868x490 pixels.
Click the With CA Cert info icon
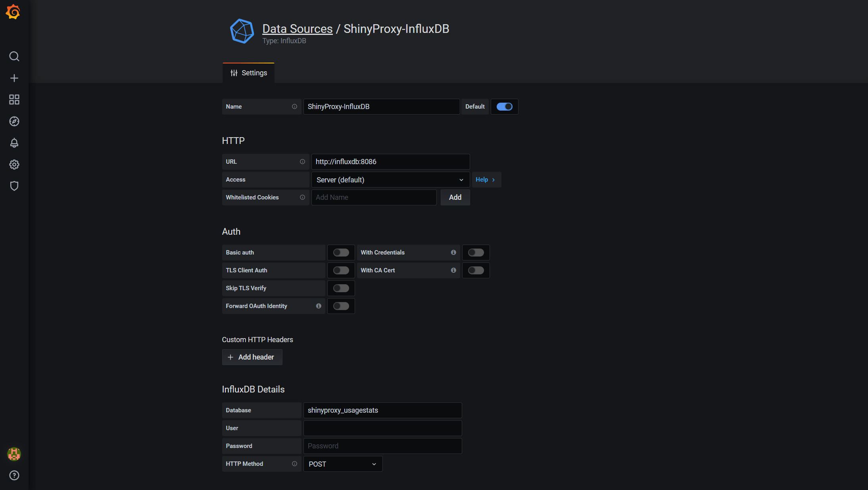tap(453, 270)
